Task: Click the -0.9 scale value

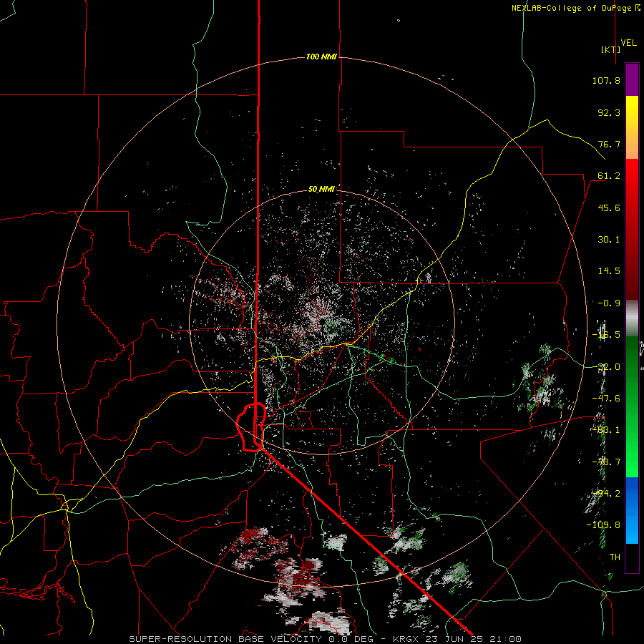Action: click(x=609, y=303)
